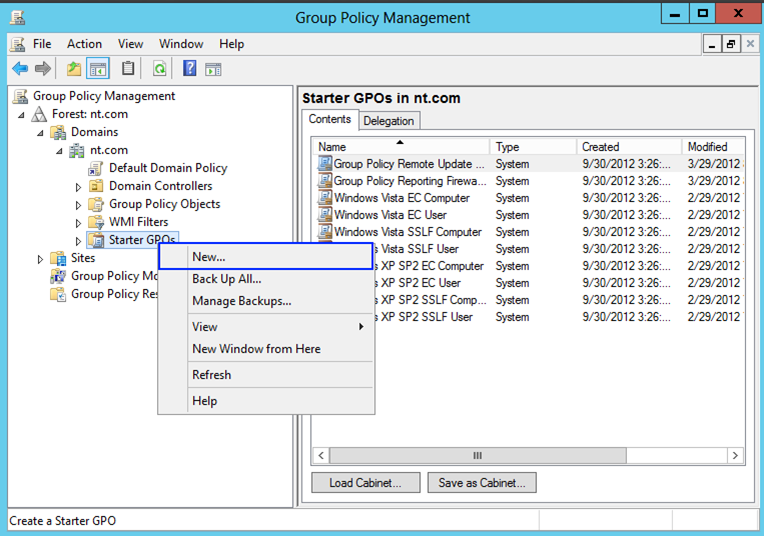The width and height of the screenshot is (764, 536).
Task: Expand the Sites tree node
Action: (x=40, y=259)
